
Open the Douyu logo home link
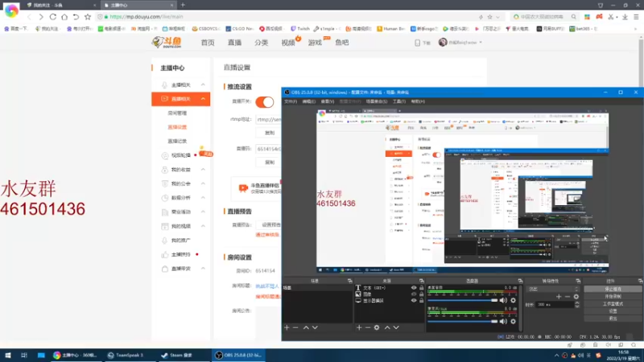tap(167, 43)
